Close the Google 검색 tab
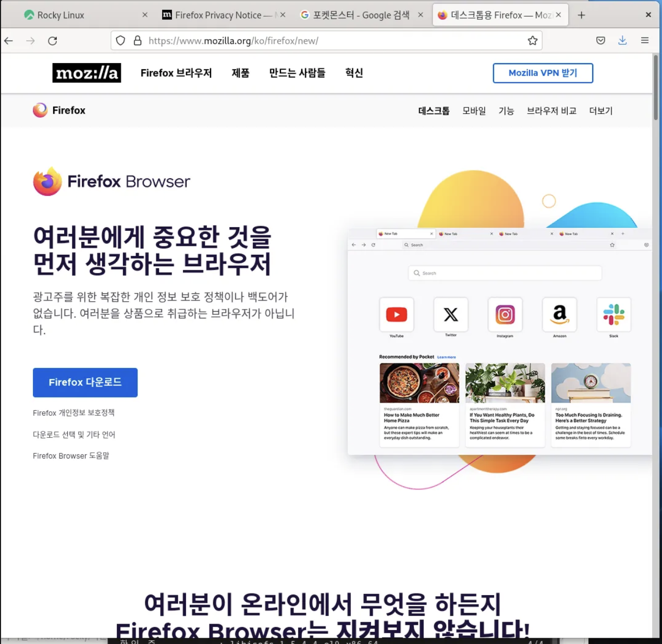The width and height of the screenshot is (662, 644). pos(420,15)
